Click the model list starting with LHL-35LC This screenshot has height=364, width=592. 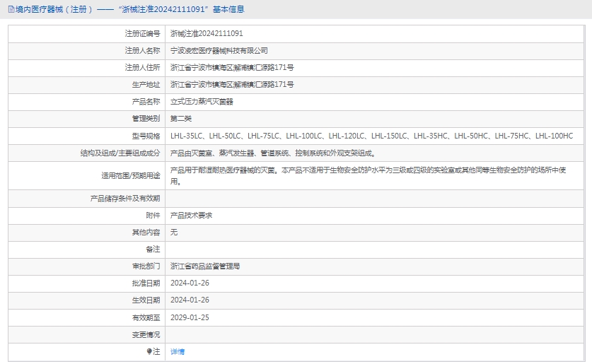coord(371,136)
